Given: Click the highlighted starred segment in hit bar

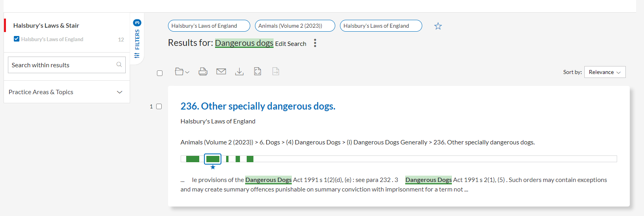Looking at the screenshot, I should click(213, 159).
